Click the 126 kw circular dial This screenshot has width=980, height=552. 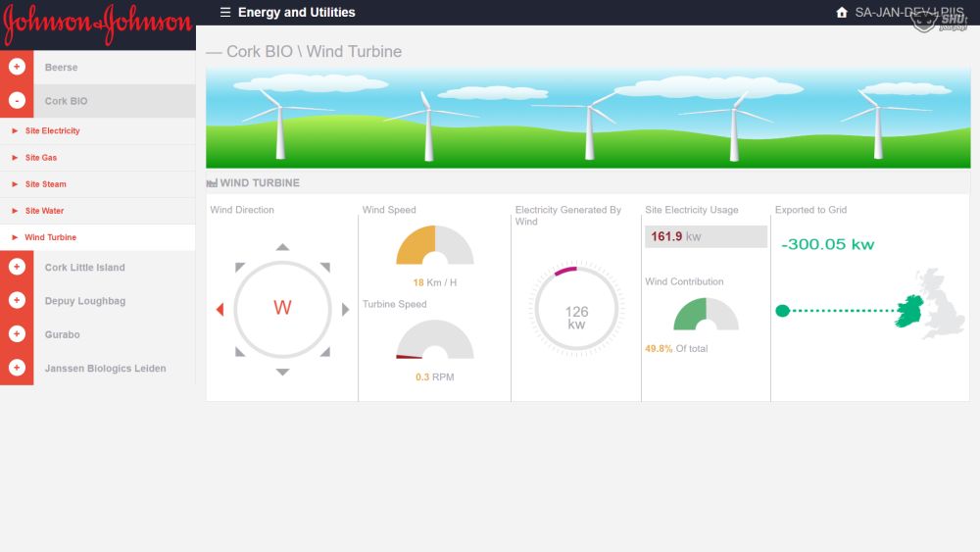pyautogui.click(x=576, y=310)
